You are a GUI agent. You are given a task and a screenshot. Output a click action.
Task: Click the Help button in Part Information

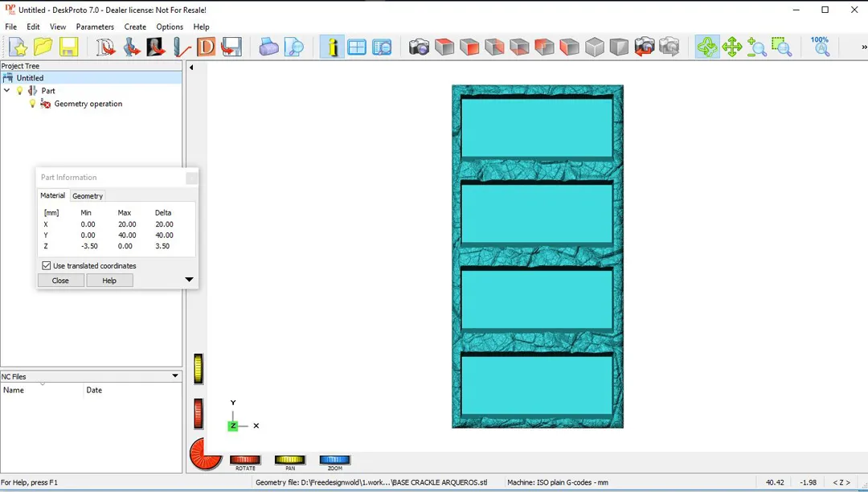[109, 281]
